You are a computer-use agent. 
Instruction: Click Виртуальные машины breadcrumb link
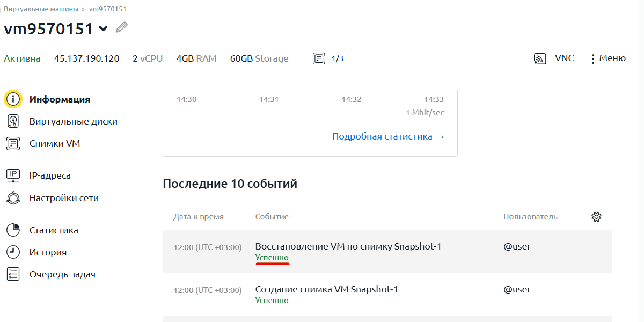(x=41, y=9)
